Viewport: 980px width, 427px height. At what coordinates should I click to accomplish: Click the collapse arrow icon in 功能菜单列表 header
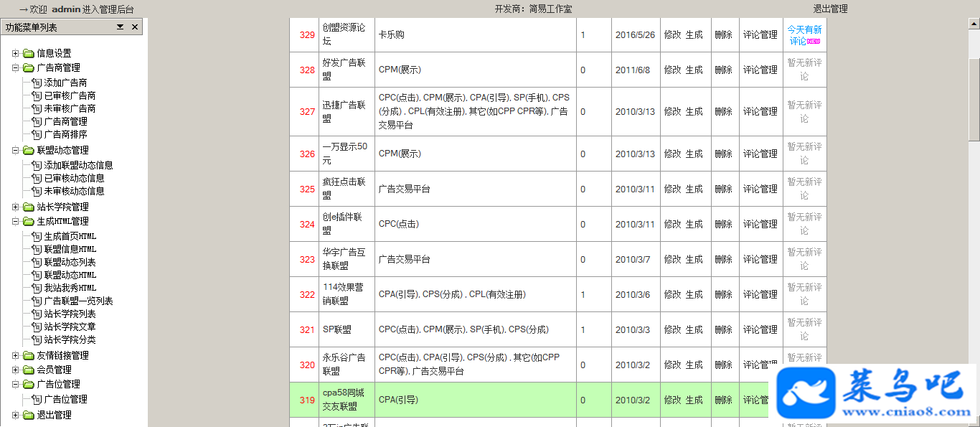click(121, 27)
